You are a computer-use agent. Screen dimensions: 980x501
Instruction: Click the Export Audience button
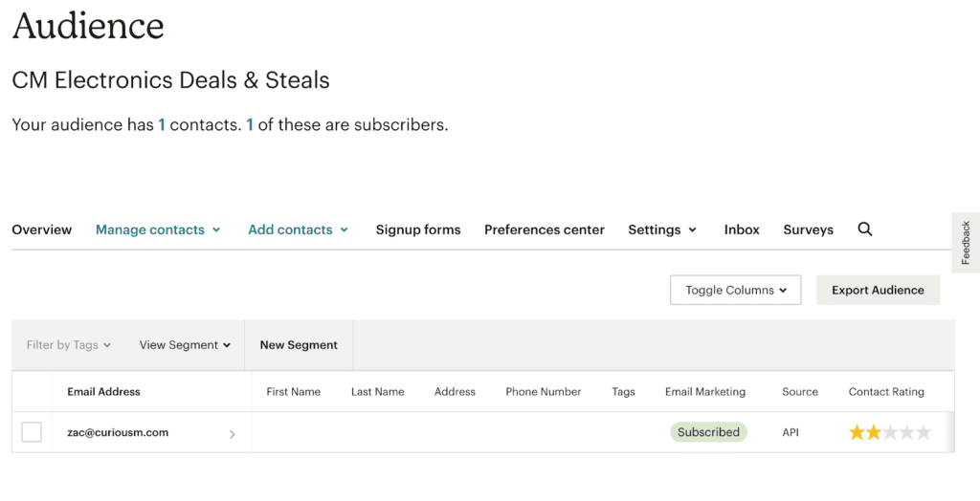[878, 290]
